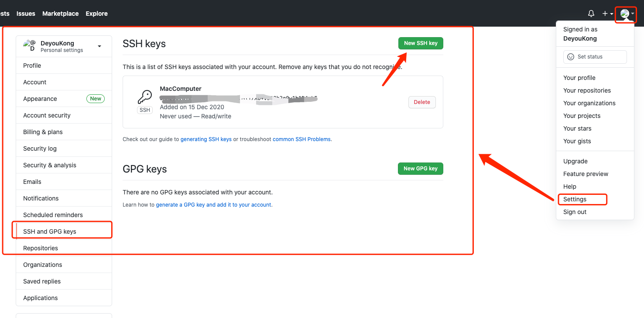Select Upgrade in user menu
The width and height of the screenshot is (644, 318).
[x=595, y=161]
